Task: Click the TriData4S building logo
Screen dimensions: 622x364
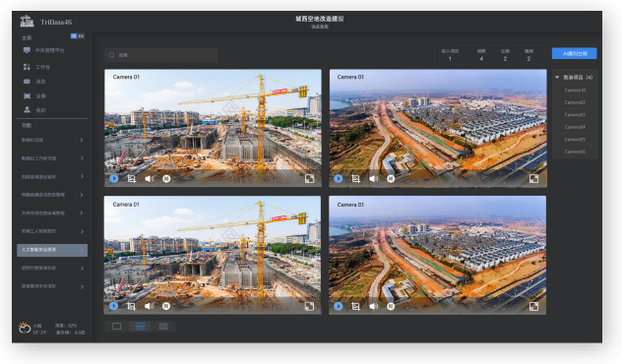Action: pos(27,21)
